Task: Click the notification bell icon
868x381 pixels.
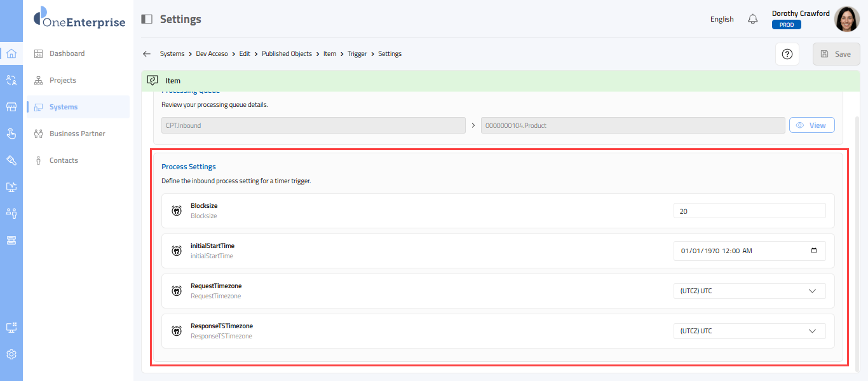Action: pos(753,19)
